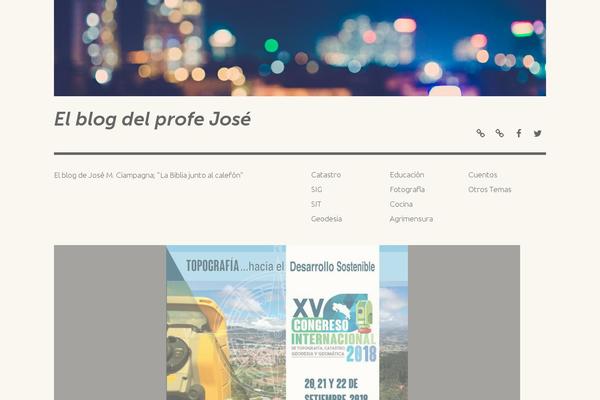The height and width of the screenshot is (400, 600).
Task: Select Geodesia in the navigation
Action: pyautogui.click(x=326, y=219)
